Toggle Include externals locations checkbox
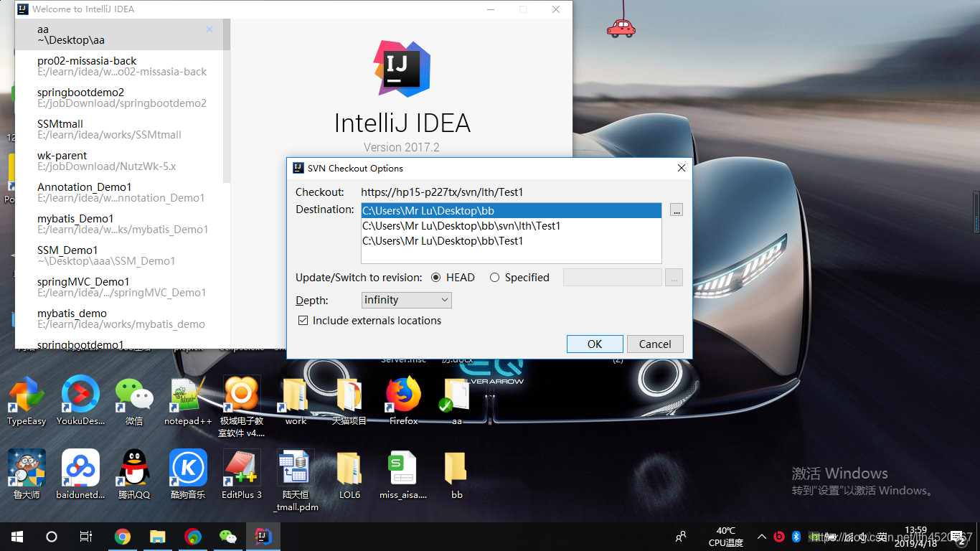The width and height of the screenshot is (980, 551). point(303,321)
